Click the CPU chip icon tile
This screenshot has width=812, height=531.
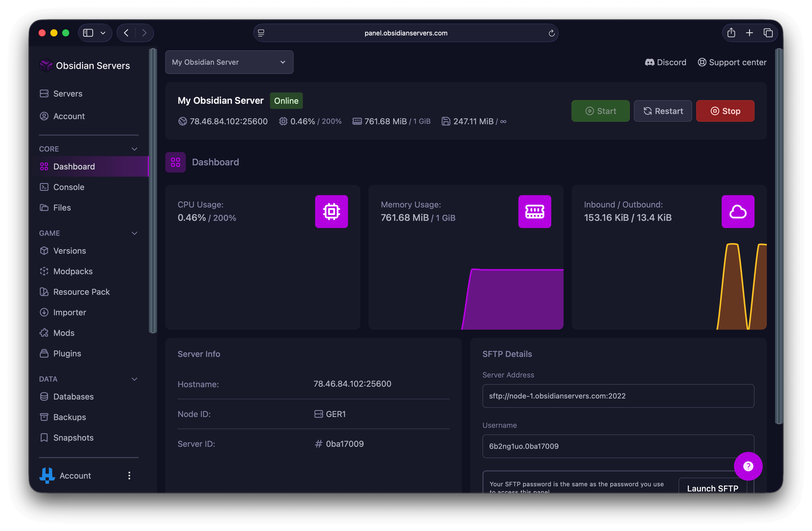point(331,212)
